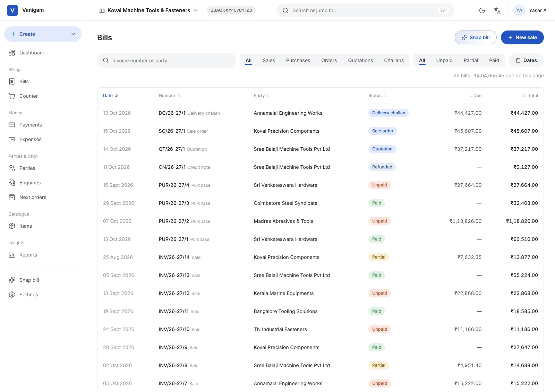
Task: Click the Refunded status badge
Action: (x=382, y=167)
